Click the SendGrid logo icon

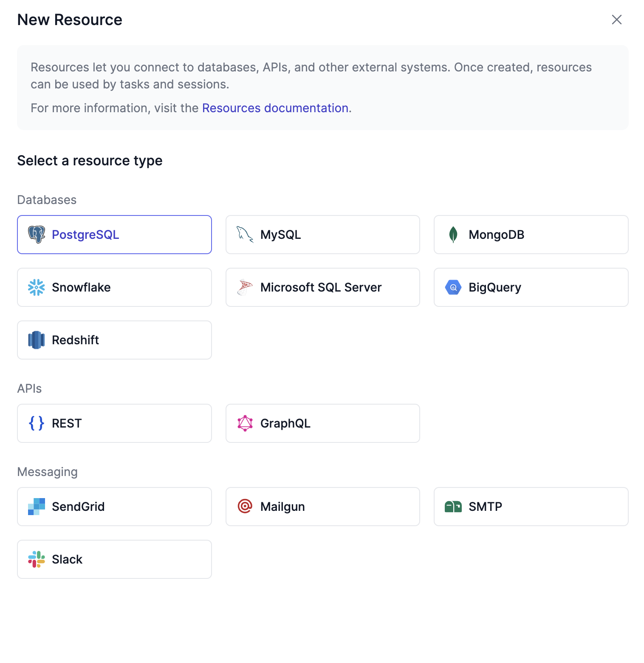coord(37,507)
